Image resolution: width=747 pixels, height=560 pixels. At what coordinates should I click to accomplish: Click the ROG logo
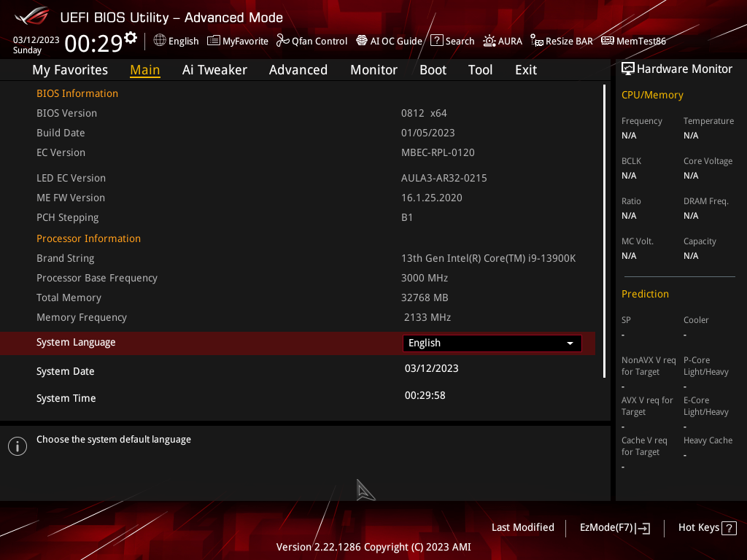tap(32, 17)
